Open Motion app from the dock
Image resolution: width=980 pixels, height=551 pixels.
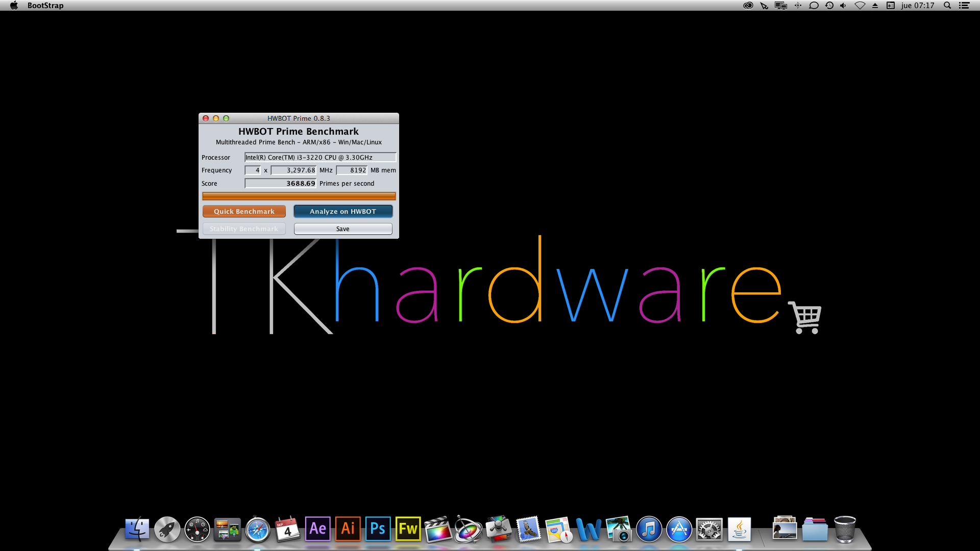tap(468, 529)
